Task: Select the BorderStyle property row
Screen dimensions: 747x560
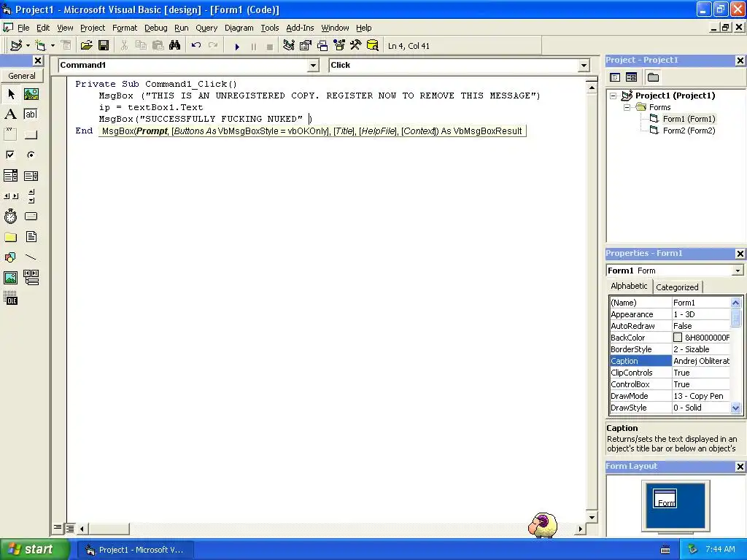Action: (670, 349)
